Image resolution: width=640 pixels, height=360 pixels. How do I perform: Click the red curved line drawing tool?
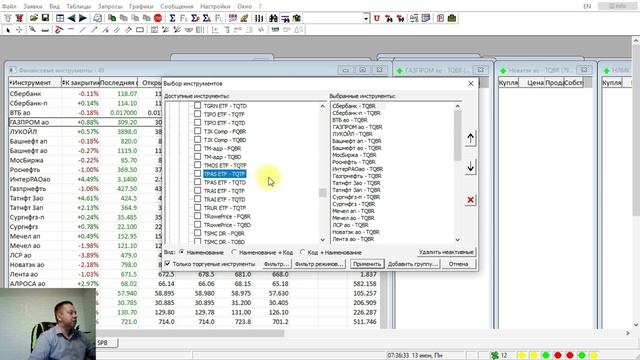click(x=59, y=30)
